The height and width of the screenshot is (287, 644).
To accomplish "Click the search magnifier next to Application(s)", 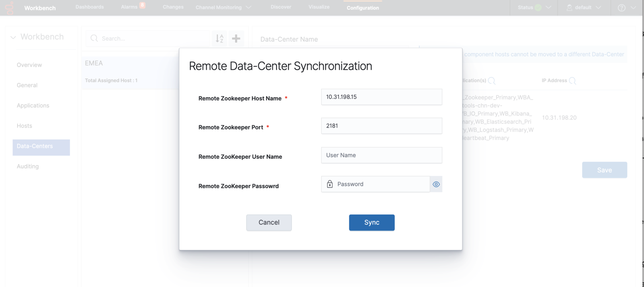I will pos(491,81).
